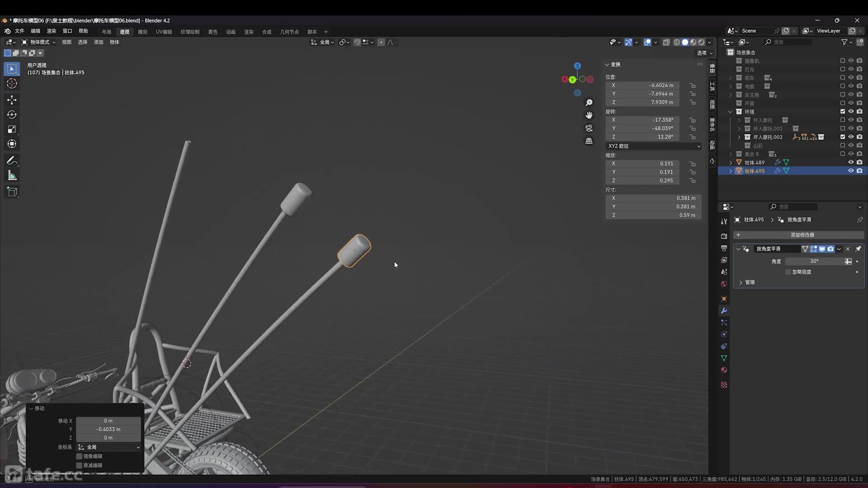This screenshot has height=488, width=868.
Task: Select the Annotate pencil tool
Action: [12, 161]
